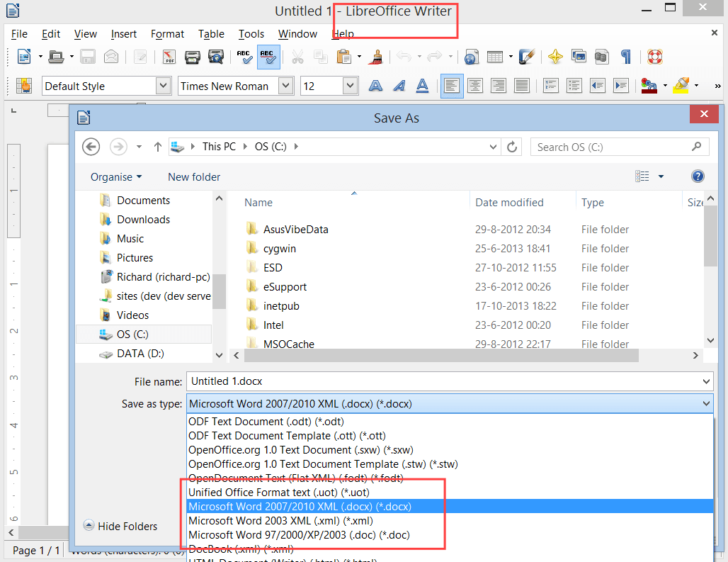Open the Export as PDF icon

coord(168,56)
